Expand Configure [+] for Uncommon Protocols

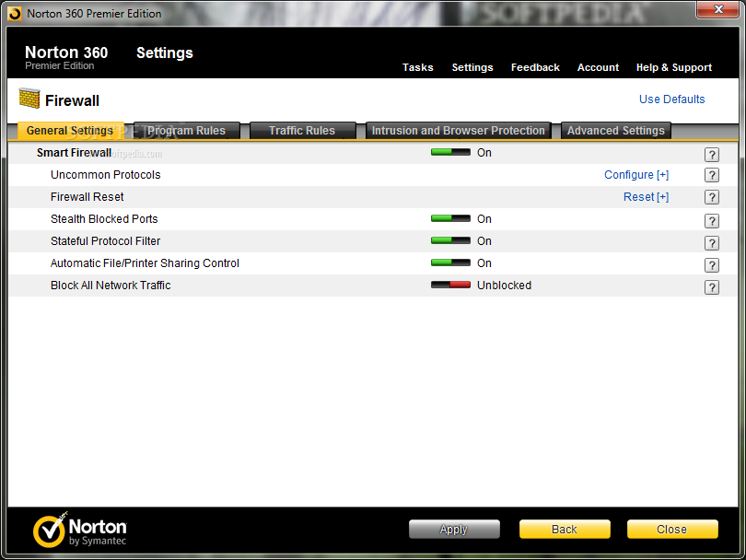[636, 175]
